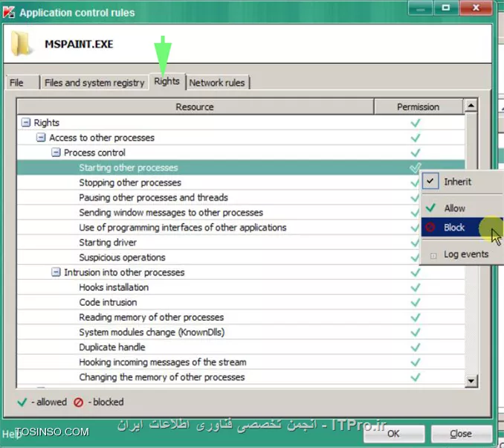Click permission checkmark for Duplicate handle

(x=416, y=347)
